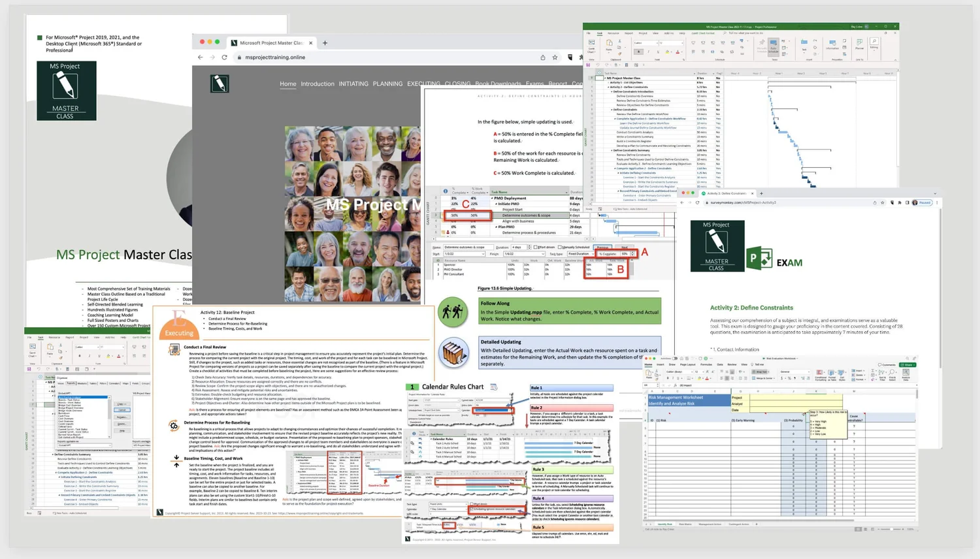Enable Bold formatting in Project ribbon
The image size is (980, 559).
click(x=638, y=52)
